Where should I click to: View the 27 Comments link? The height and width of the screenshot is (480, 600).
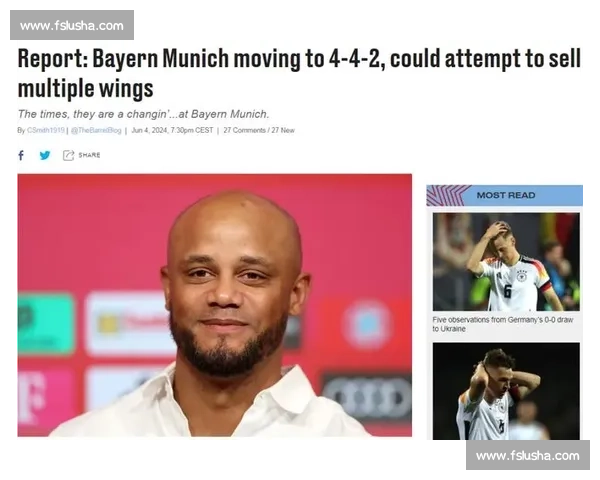coord(245,130)
